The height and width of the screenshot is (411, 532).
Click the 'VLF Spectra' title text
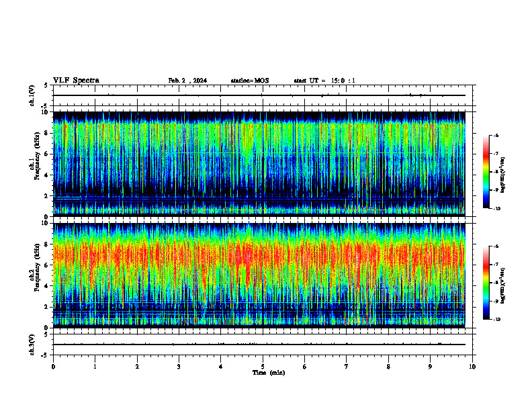pos(76,81)
